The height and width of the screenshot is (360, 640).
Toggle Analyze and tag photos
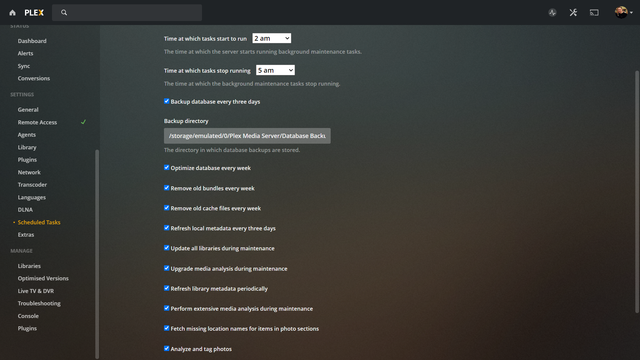[167, 349]
